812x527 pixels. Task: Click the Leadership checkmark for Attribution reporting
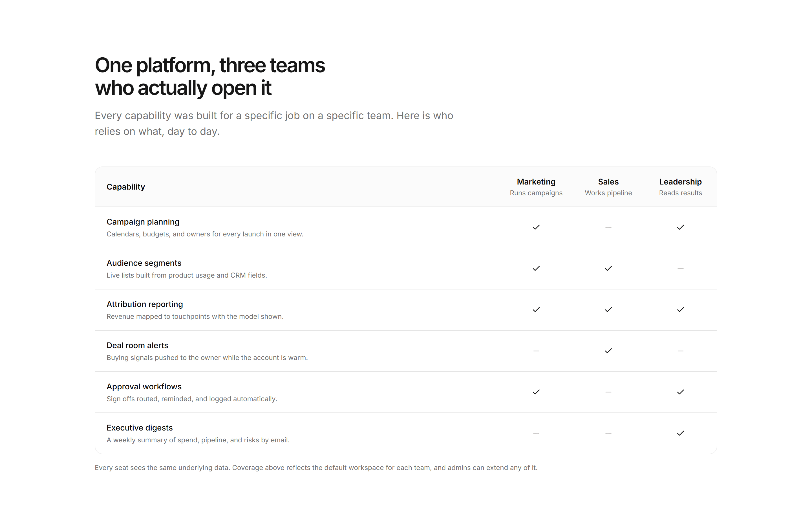point(680,309)
